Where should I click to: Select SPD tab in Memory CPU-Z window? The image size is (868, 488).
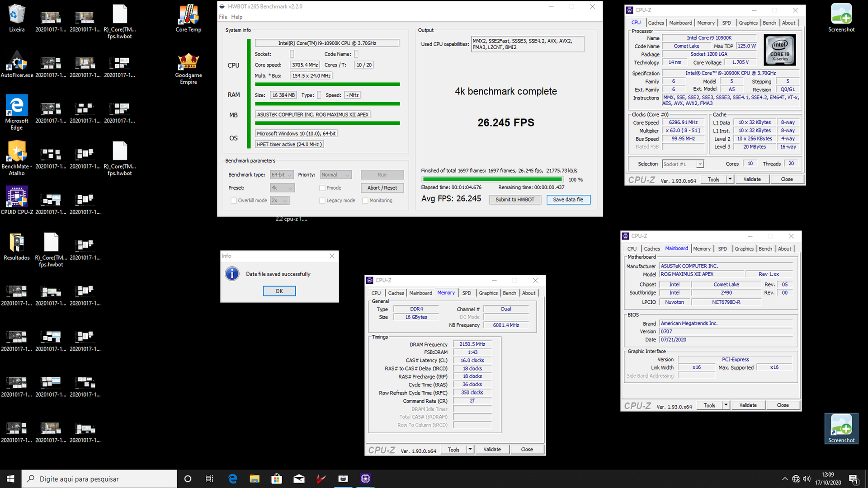(x=467, y=293)
